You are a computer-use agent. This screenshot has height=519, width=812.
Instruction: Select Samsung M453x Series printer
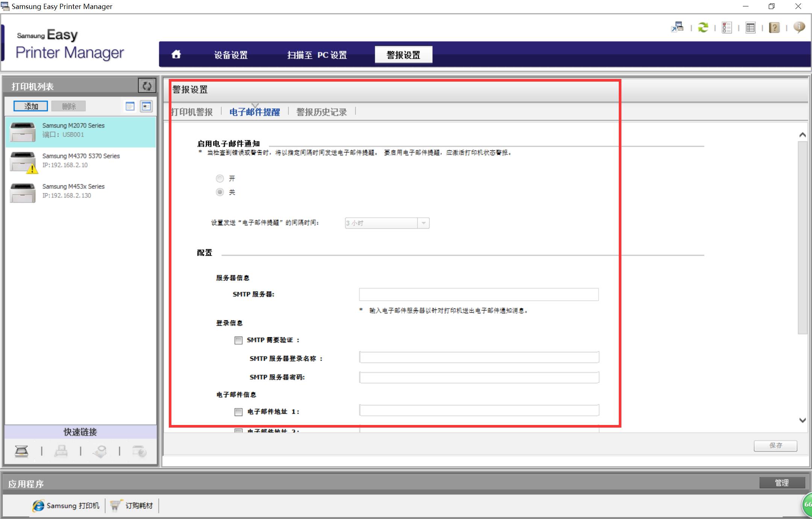(80, 192)
